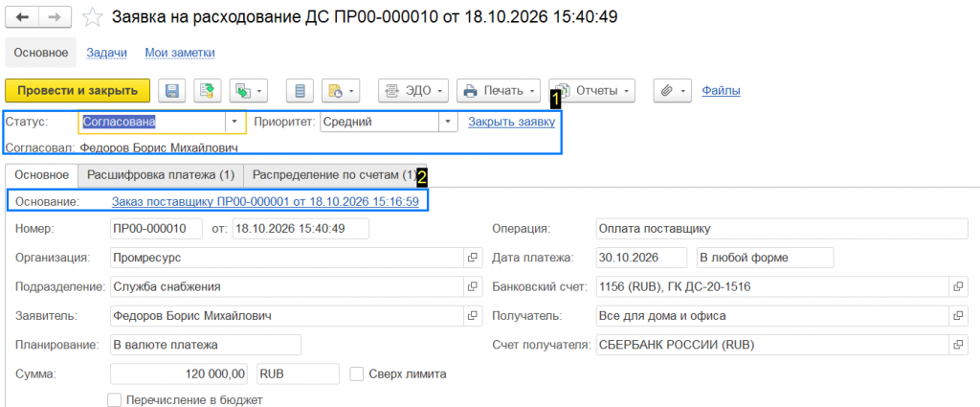Open Банковский счет via its open icon

pos(958,286)
